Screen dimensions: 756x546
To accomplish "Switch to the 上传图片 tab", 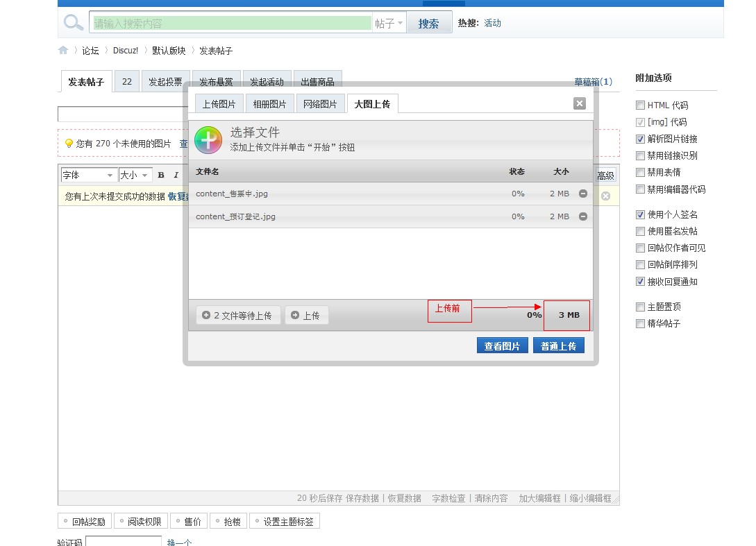I will 219,103.
